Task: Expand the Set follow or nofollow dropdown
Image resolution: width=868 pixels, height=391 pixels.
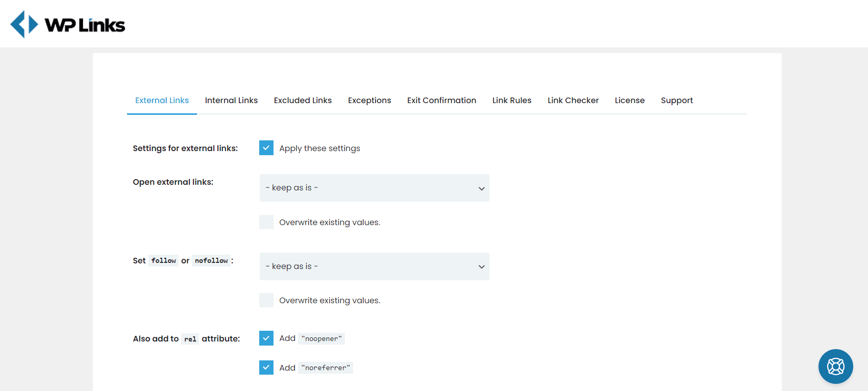Action: tap(374, 266)
